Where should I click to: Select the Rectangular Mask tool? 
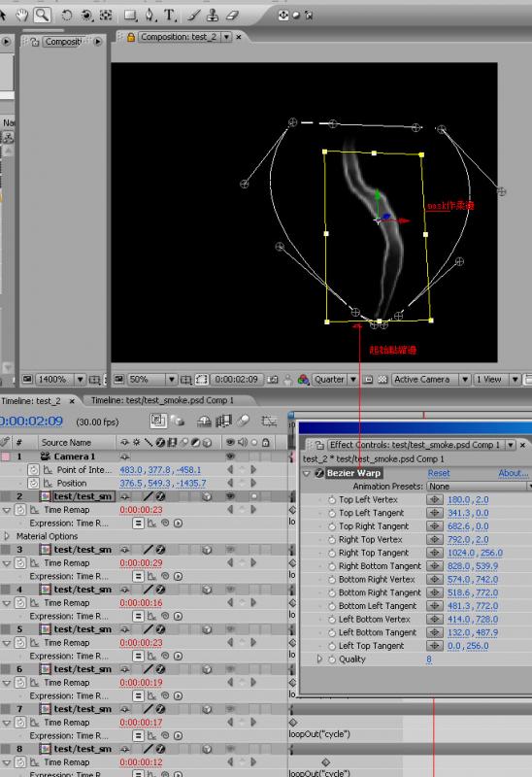pos(130,16)
